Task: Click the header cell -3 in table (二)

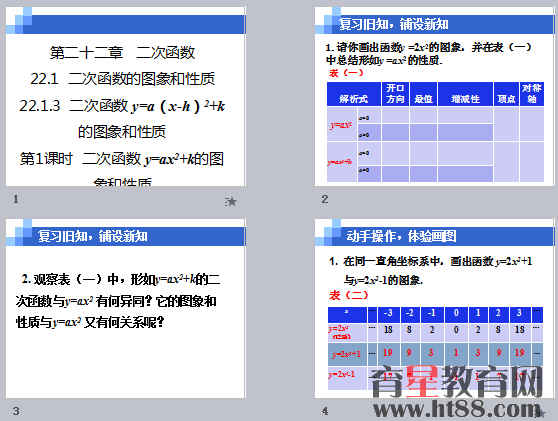Action: click(388, 314)
